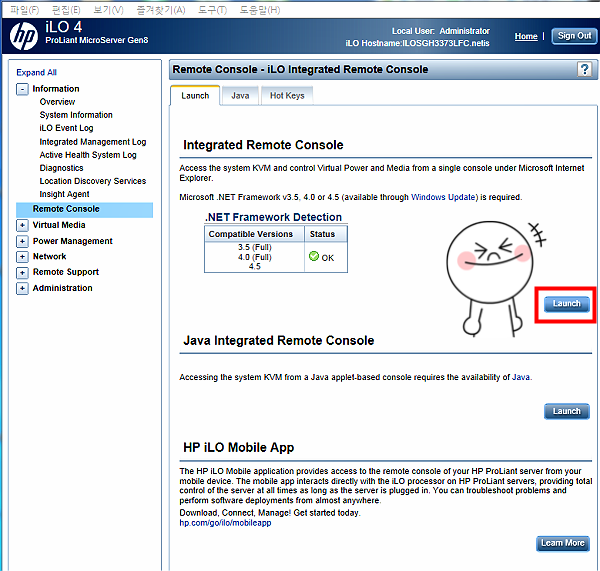
Task: Select Insight Agent in the tree
Action: (x=64, y=194)
